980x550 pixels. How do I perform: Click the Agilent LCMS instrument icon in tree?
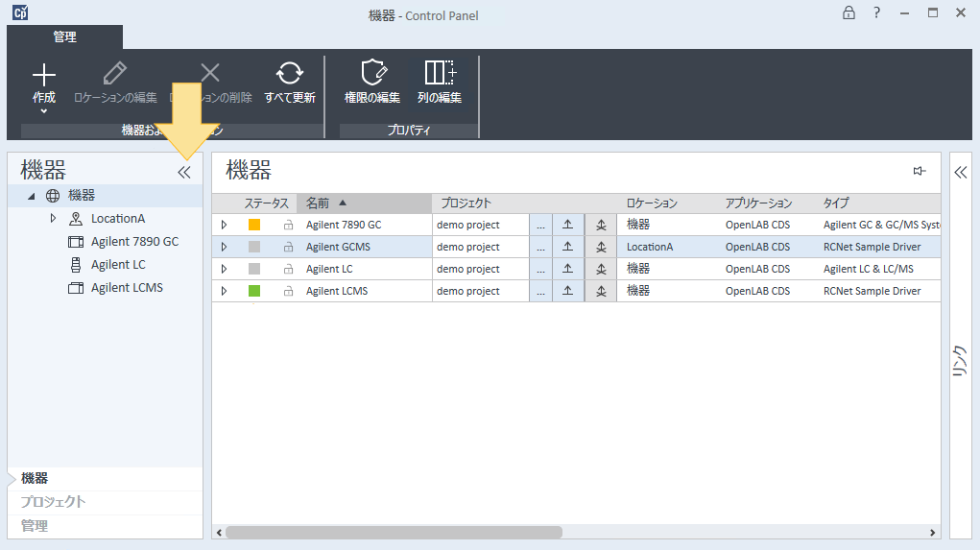tap(76, 288)
